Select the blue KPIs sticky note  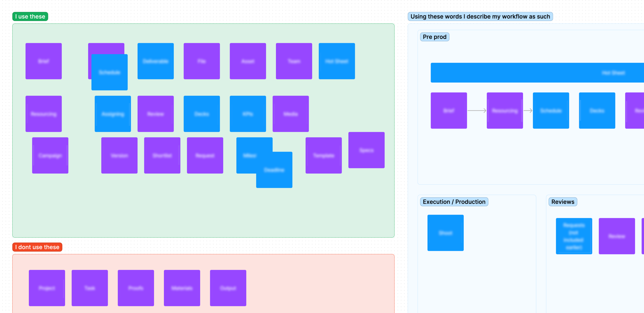point(248,114)
